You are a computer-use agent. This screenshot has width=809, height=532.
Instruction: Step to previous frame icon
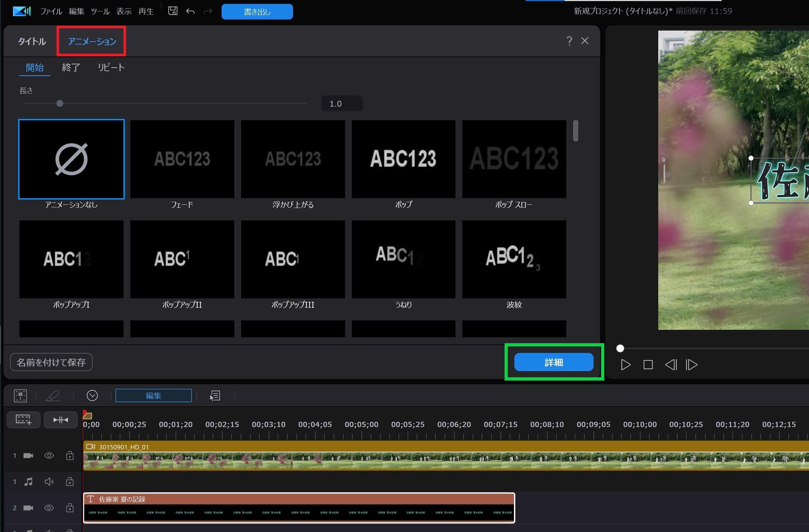(x=671, y=365)
